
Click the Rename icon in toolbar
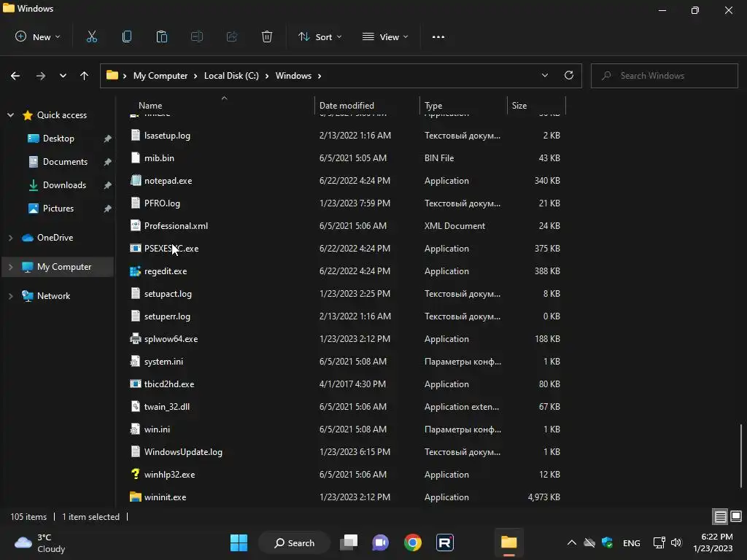[x=197, y=36]
